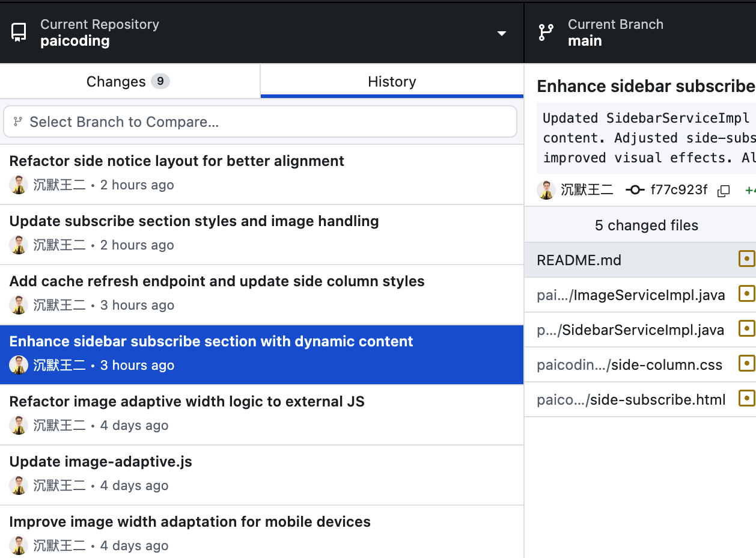This screenshot has height=558, width=756.
Task: Click the Current Branch git icon
Action: click(x=546, y=32)
